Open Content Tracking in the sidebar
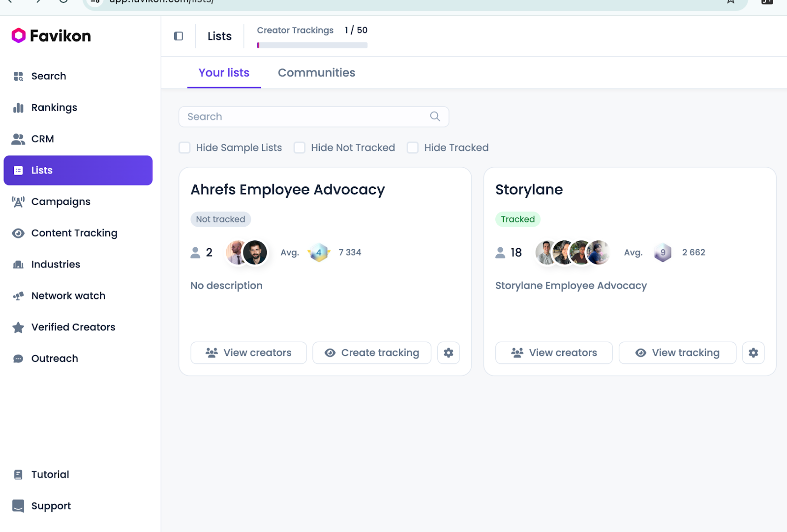Viewport: 787px width, 532px height. click(x=78, y=233)
